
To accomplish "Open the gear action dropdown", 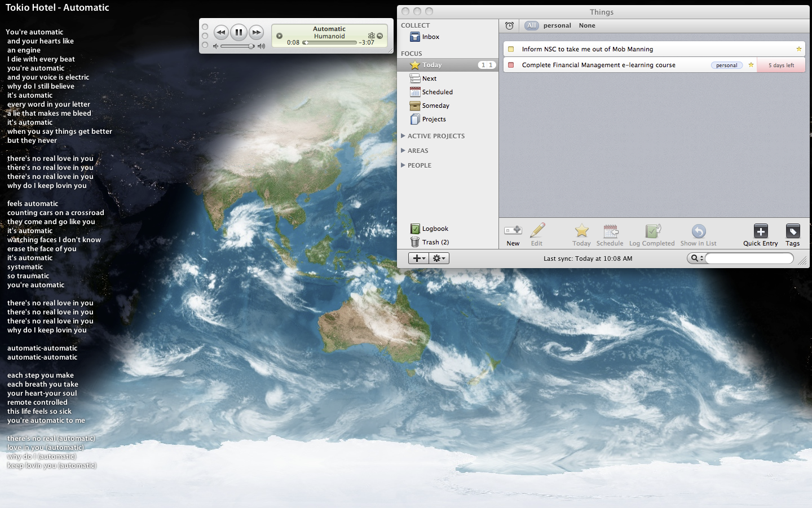I will click(439, 258).
